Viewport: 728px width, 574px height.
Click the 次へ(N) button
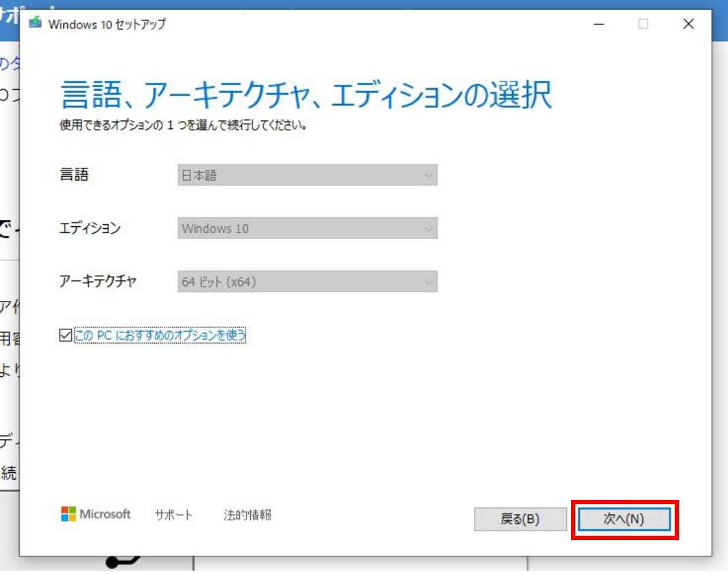[x=624, y=519]
